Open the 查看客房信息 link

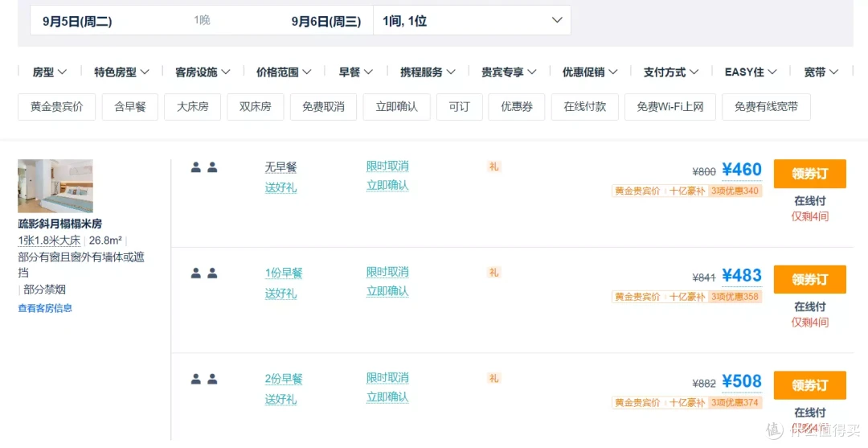(45, 308)
